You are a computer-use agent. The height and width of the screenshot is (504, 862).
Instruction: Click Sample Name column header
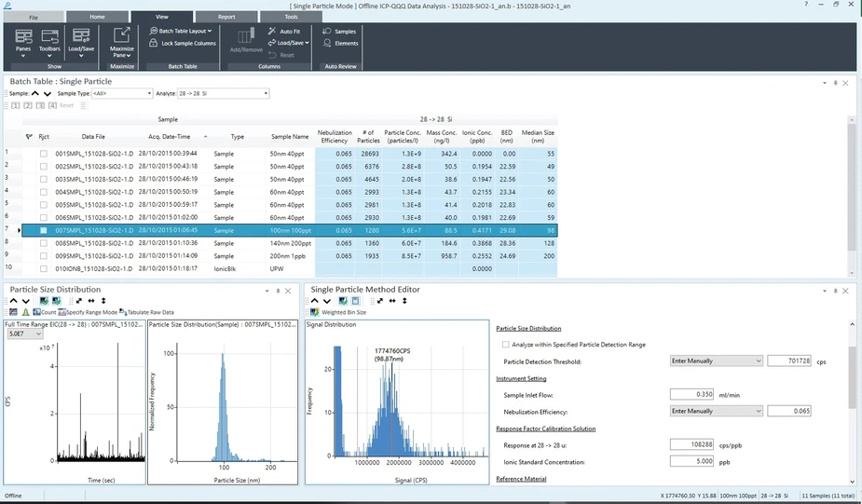[290, 137]
